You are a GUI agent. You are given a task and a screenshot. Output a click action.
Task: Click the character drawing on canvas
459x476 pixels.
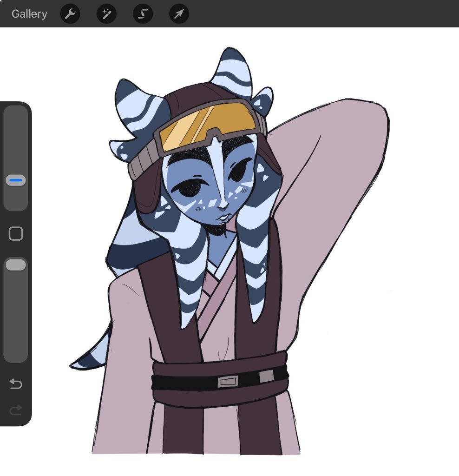coord(230,251)
